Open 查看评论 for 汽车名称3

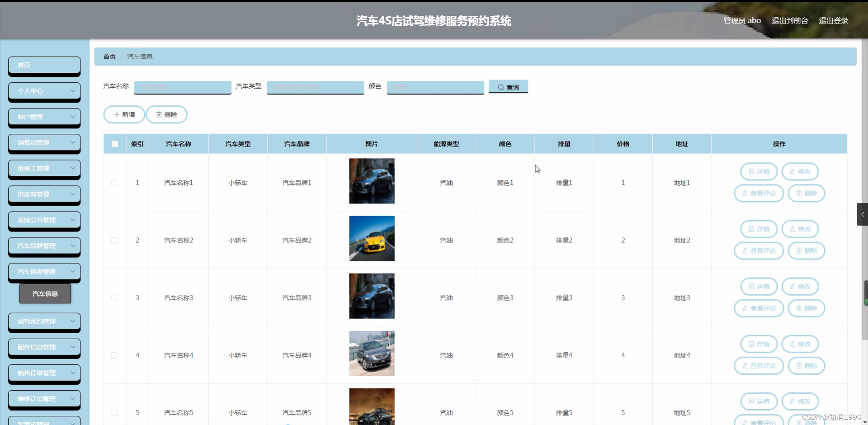click(758, 308)
